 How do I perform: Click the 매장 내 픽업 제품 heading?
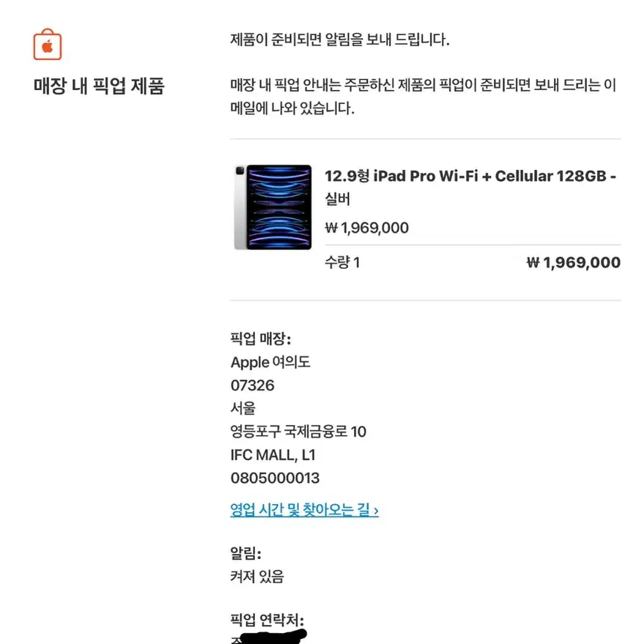click(99, 86)
